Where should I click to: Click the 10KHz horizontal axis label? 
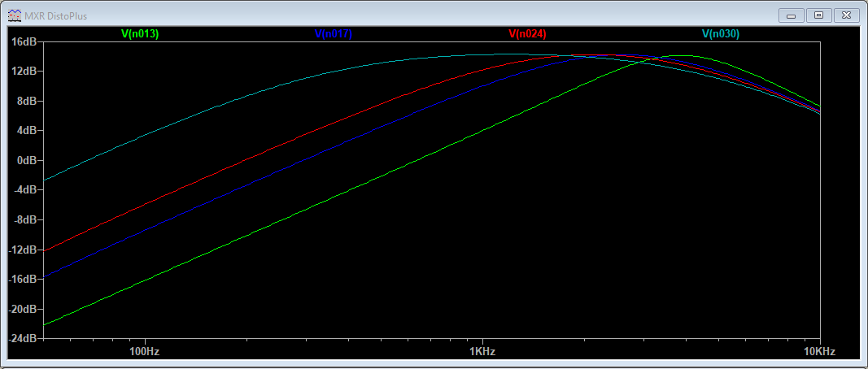click(819, 352)
